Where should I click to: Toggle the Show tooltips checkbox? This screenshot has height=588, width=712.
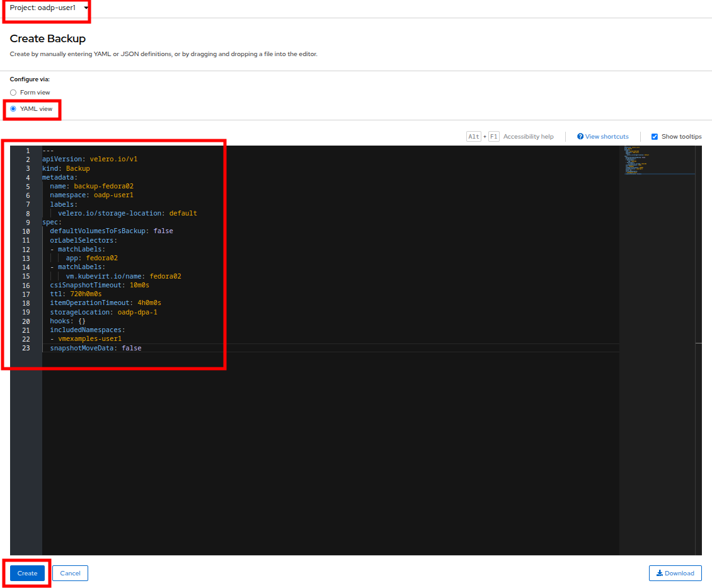[655, 137]
